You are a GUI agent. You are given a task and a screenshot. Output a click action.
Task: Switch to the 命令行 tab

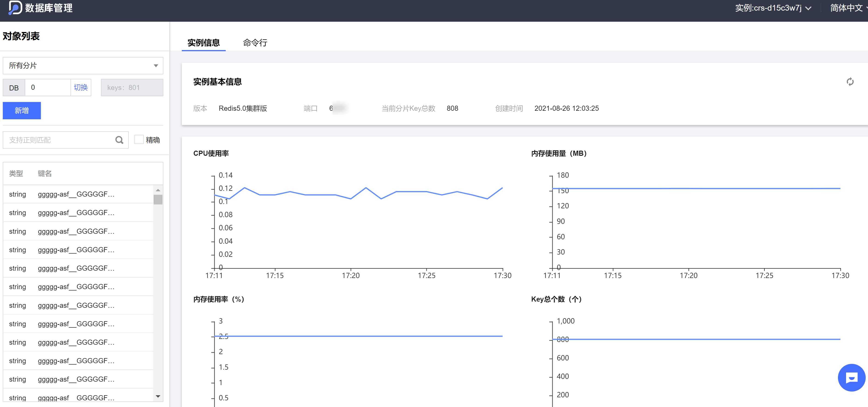pos(255,43)
